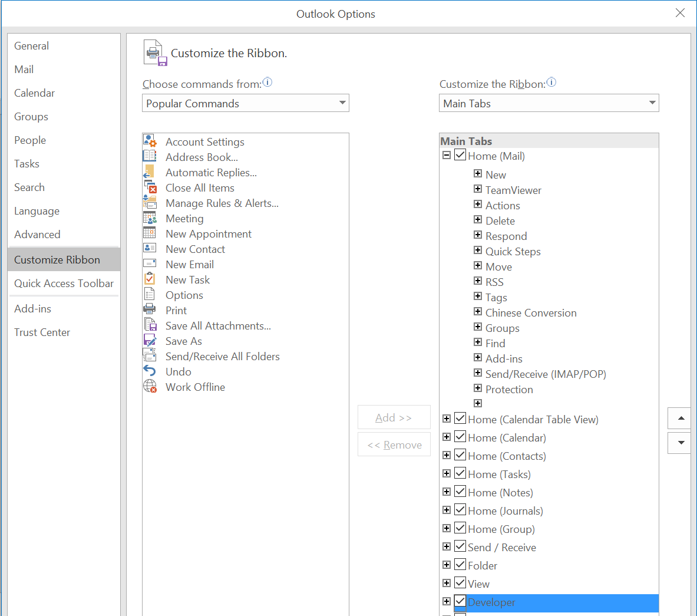Click the Undo arrow icon
The width and height of the screenshot is (697, 616).
150,371
